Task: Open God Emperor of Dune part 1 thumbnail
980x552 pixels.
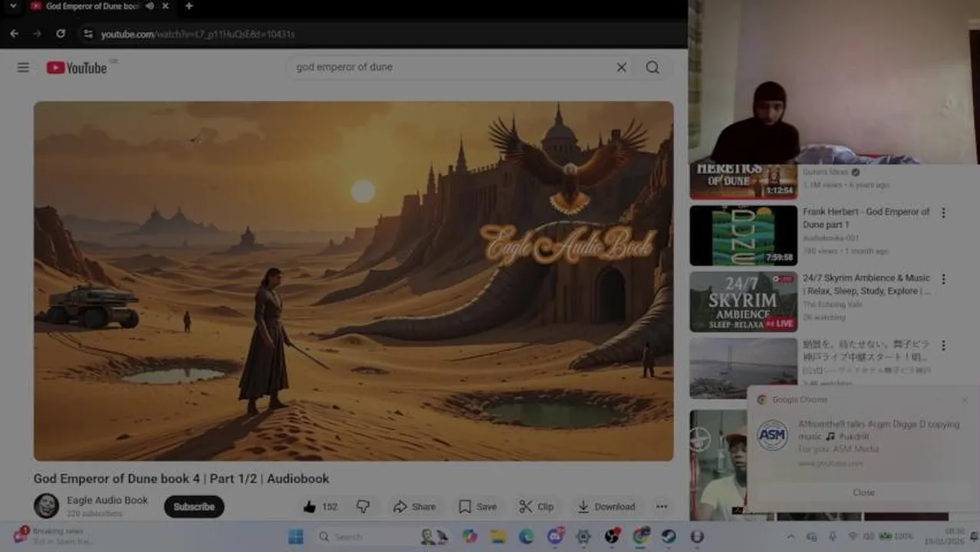Action: tap(743, 235)
